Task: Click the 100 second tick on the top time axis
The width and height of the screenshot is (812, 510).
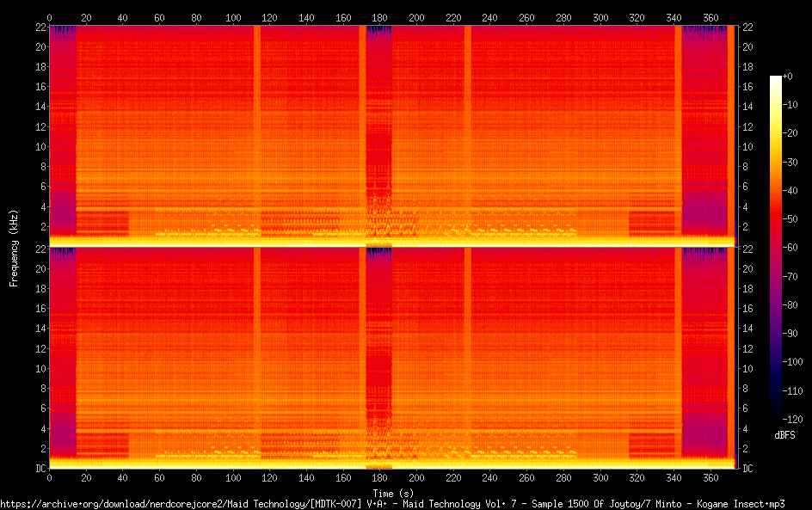Action: [x=233, y=17]
